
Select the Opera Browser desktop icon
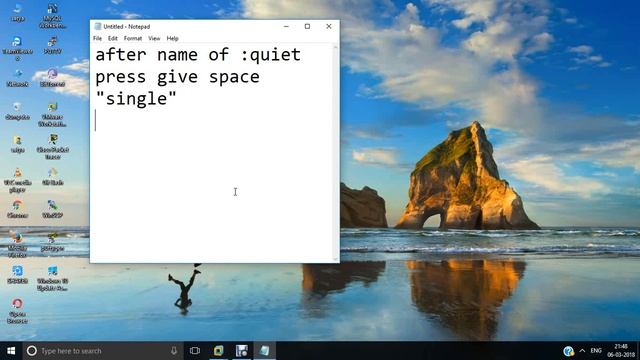pyautogui.click(x=17, y=311)
